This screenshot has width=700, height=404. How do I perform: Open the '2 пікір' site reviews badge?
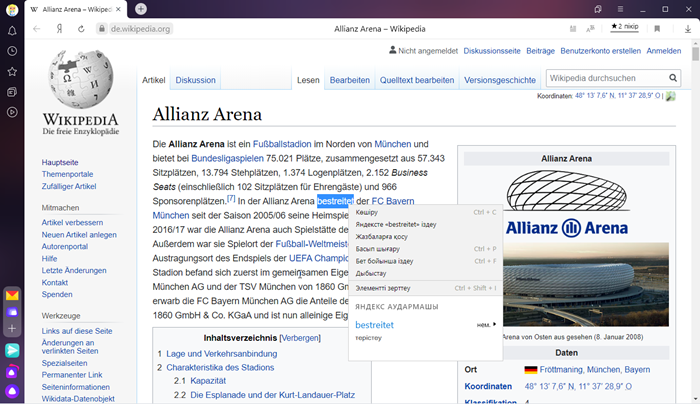coord(625,27)
